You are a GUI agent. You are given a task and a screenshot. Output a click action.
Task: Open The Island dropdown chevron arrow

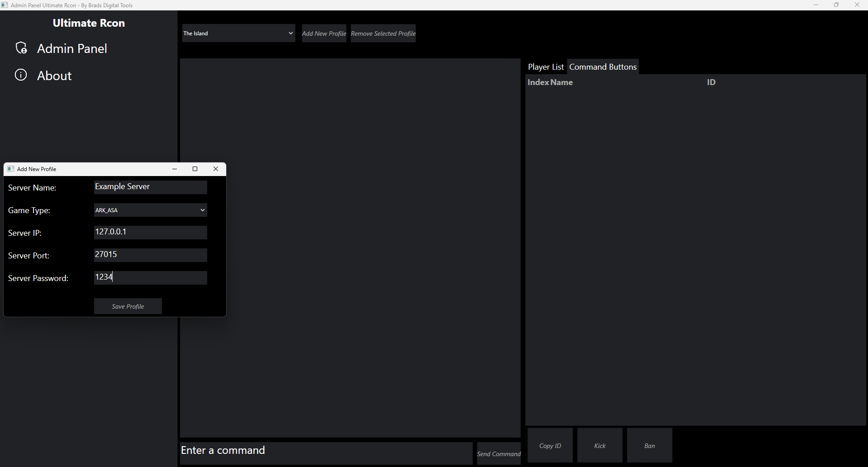point(290,33)
